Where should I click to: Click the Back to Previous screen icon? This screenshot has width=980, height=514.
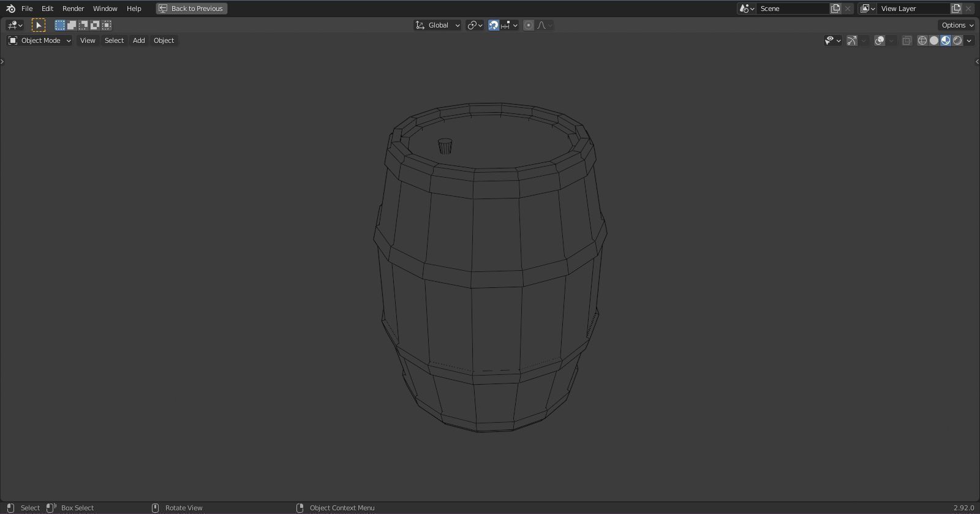(x=163, y=9)
